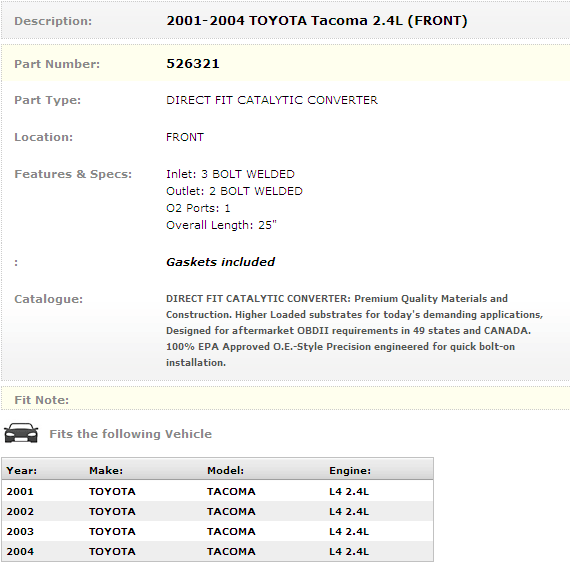570x583 pixels.
Task: Select the Inlet: 3 BOLT WELDED spec
Action: pos(230,174)
